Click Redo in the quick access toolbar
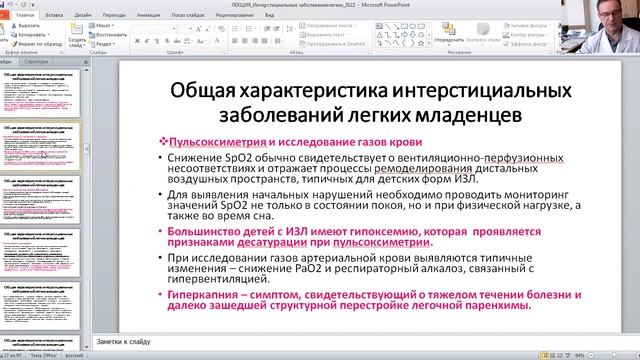640x360 pixels. pos(24,5)
